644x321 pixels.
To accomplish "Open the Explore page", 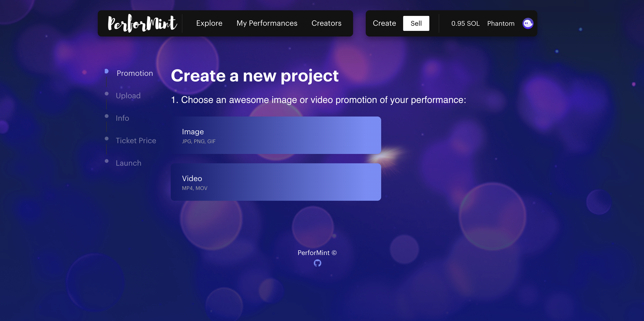I will (x=209, y=23).
